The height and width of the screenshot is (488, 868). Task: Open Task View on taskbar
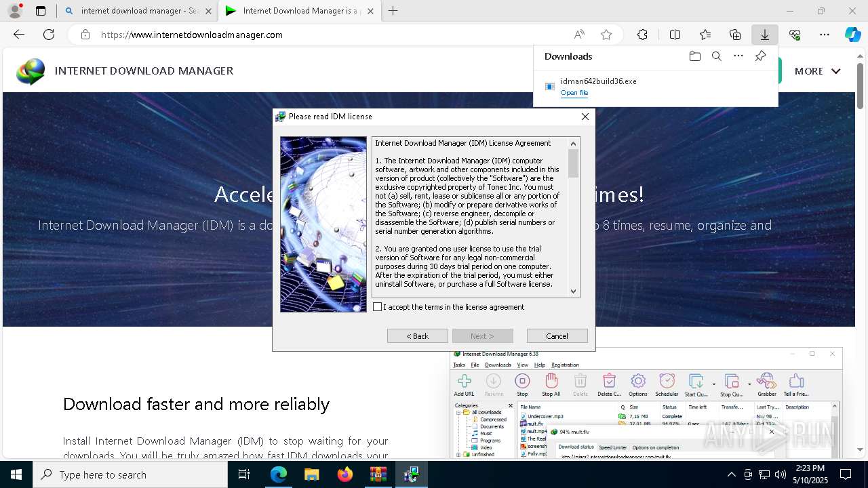[244, 474]
